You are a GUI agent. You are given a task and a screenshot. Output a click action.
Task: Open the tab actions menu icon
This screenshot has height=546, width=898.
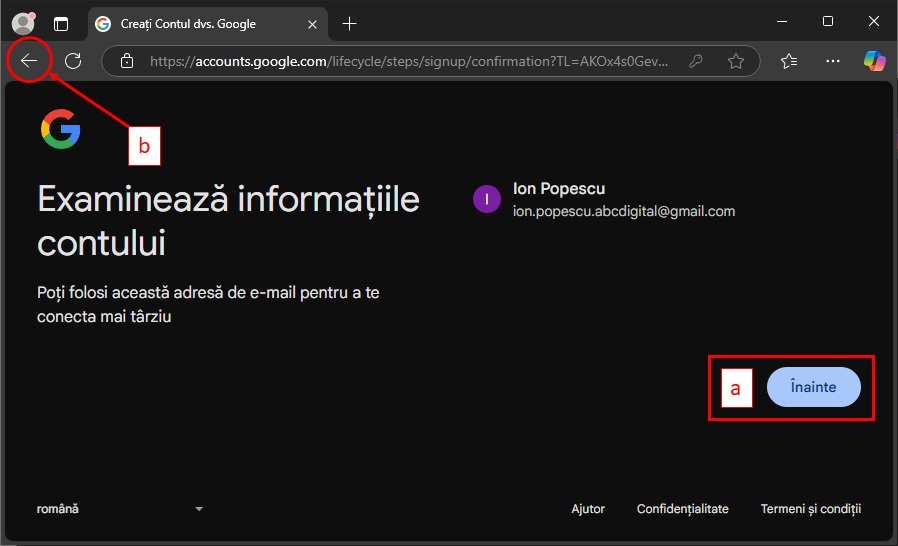point(62,23)
